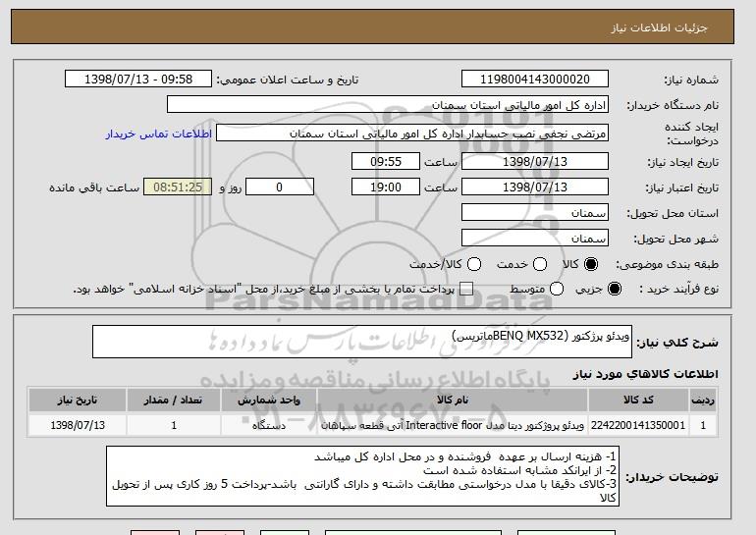Click the شهر محل تحویل field
Screen dimensions: 756x535
(535, 239)
